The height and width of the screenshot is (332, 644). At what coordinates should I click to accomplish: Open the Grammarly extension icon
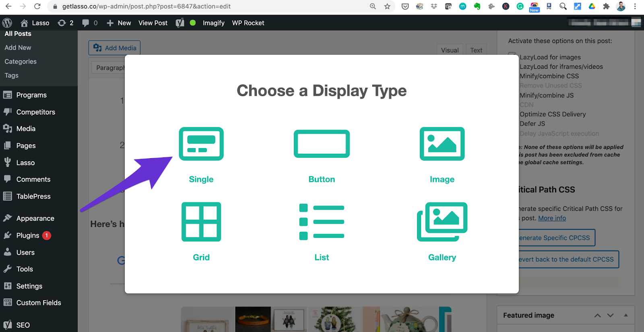click(520, 6)
